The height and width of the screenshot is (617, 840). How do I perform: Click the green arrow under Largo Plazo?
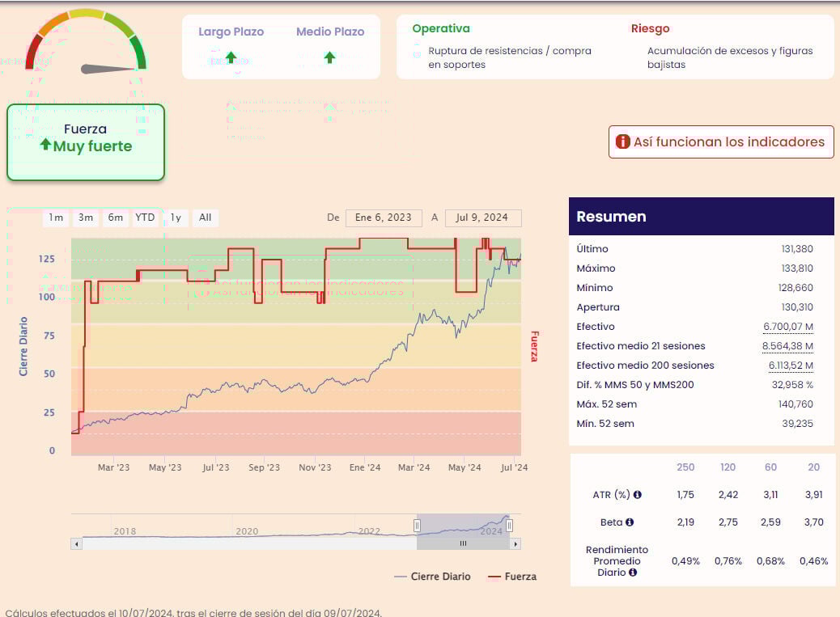(x=231, y=57)
